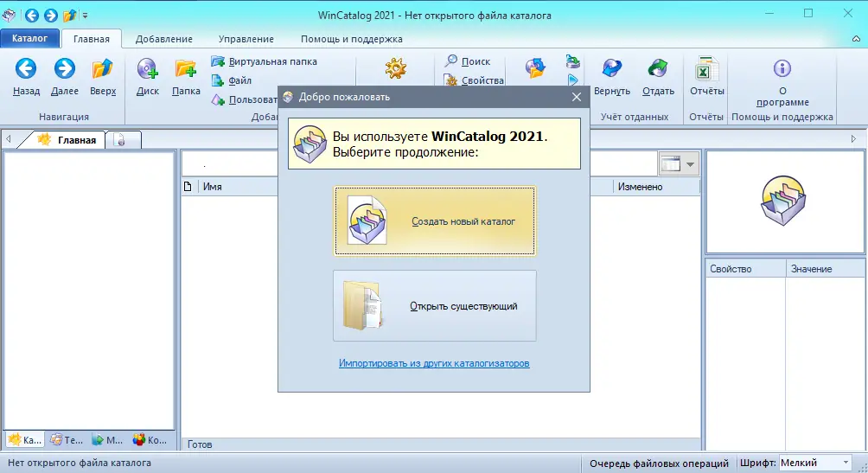Image resolution: width=868 pixels, height=473 pixels.
Task: Click back arrow in quick access toolbar
Action: pos(31,16)
